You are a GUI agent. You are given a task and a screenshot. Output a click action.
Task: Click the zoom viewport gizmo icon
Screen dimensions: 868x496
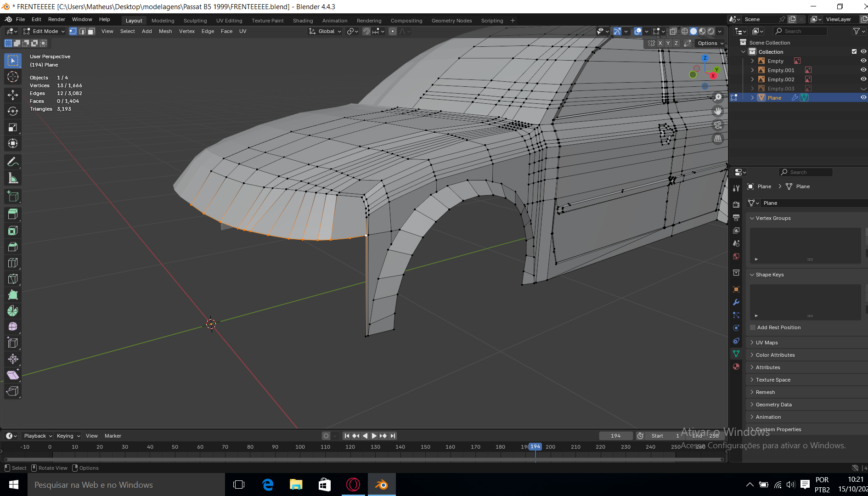point(718,97)
